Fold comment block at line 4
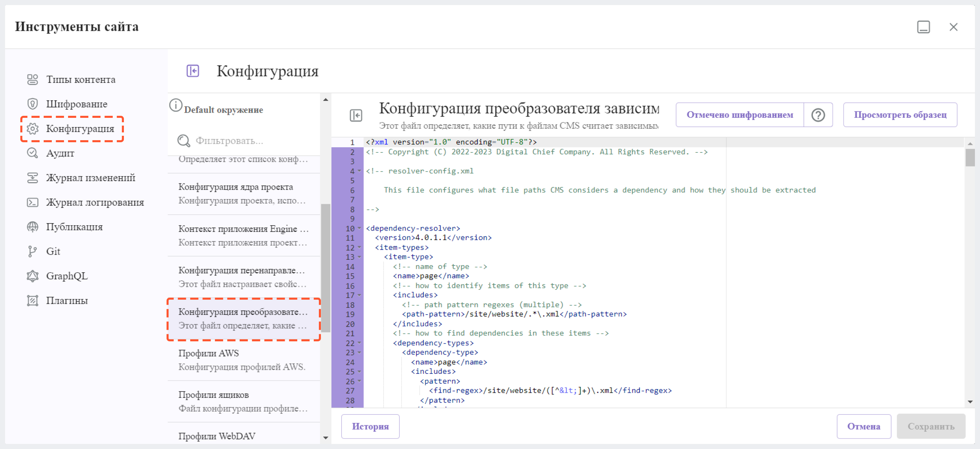Viewport: 980px width, 449px height. point(359,171)
